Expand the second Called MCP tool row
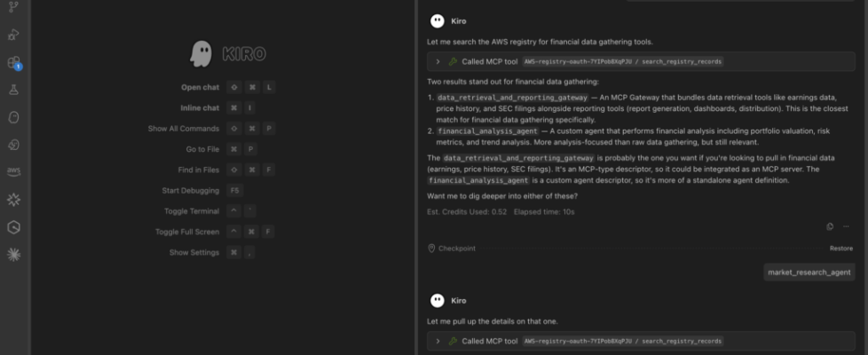The height and width of the screenshot is (355, 868). click(x=438, y=341)
